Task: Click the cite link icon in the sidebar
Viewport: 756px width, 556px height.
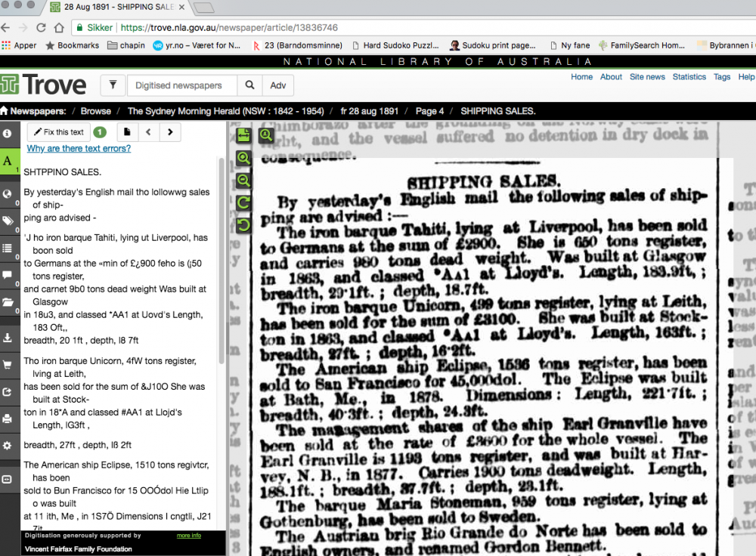Action: click(x=8, y=480)
